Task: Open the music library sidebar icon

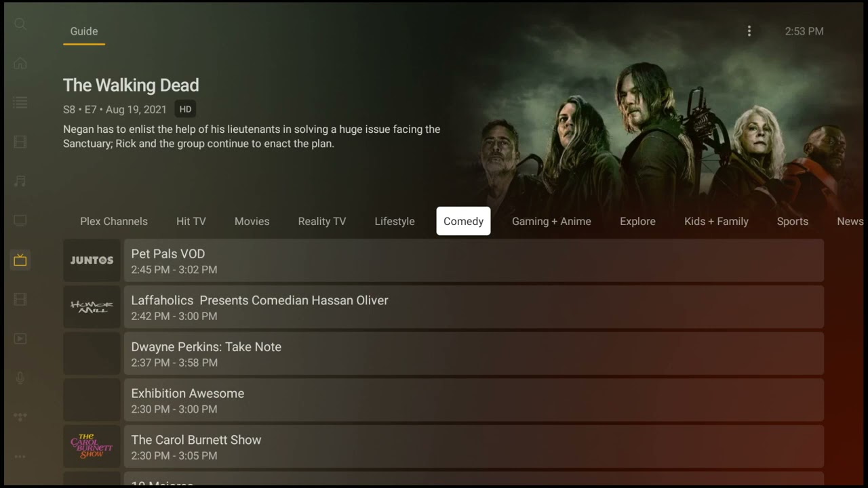Action: tap(20, 181)
